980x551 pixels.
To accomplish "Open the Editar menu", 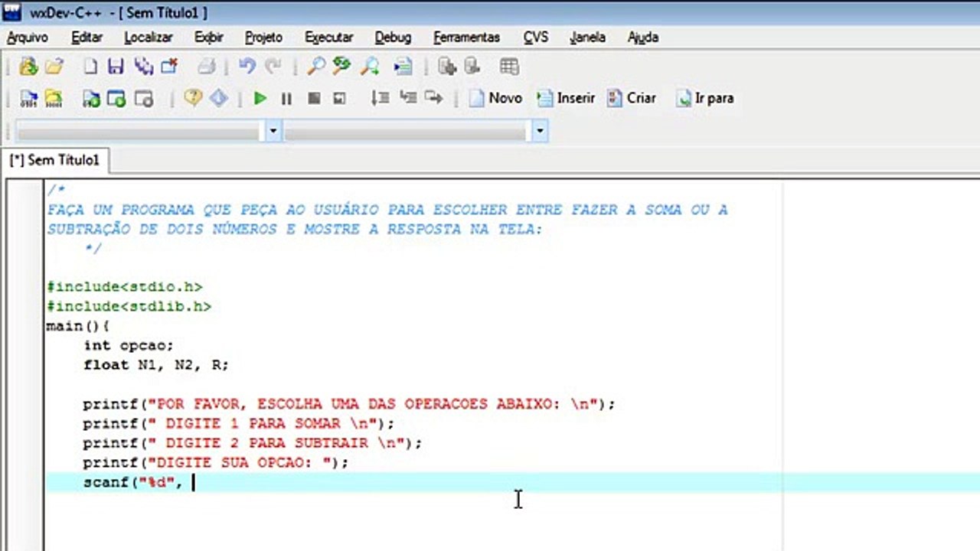I will (x=87, y=37).
